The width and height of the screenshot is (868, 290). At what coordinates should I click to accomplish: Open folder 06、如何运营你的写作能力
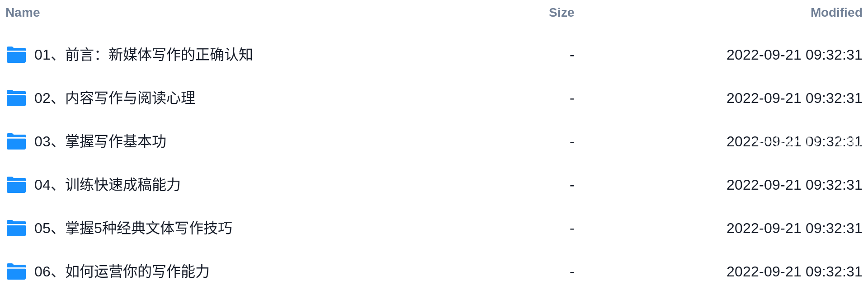[x=122, y=271]
